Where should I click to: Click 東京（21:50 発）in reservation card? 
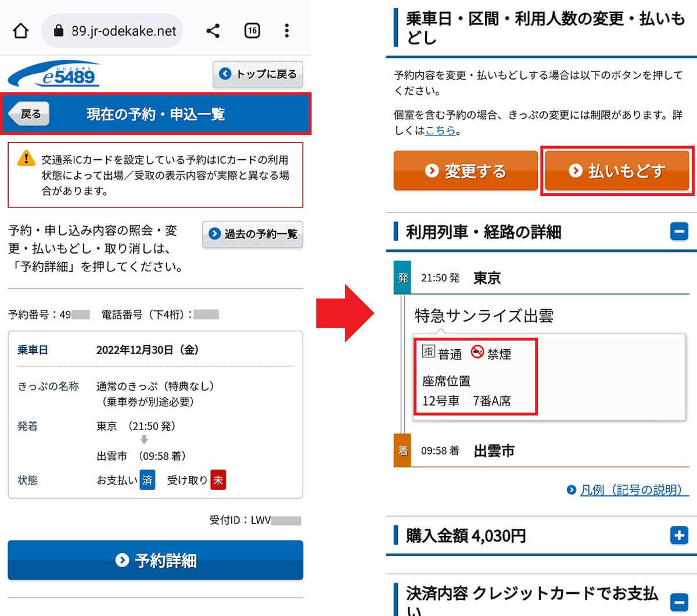pyautogui.click(x=136, y=426)
